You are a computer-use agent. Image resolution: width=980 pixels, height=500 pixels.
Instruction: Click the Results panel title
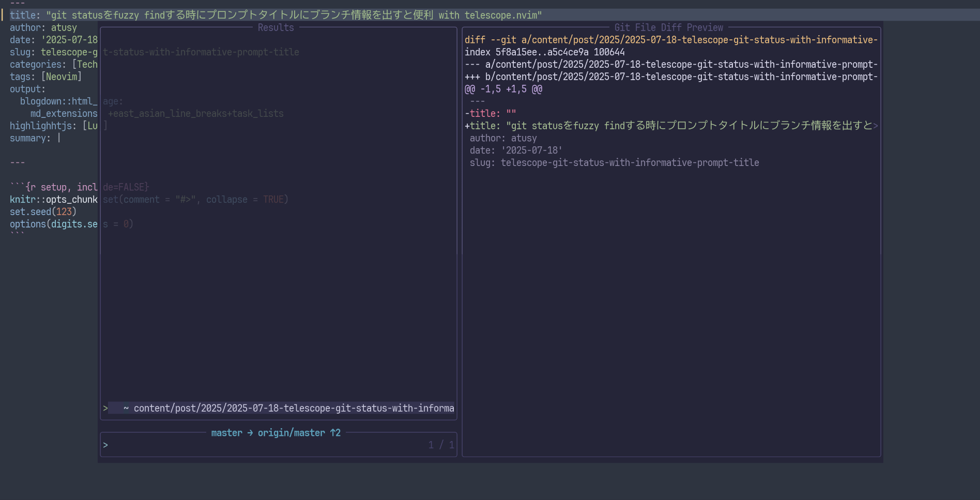[x=275, y=27]
